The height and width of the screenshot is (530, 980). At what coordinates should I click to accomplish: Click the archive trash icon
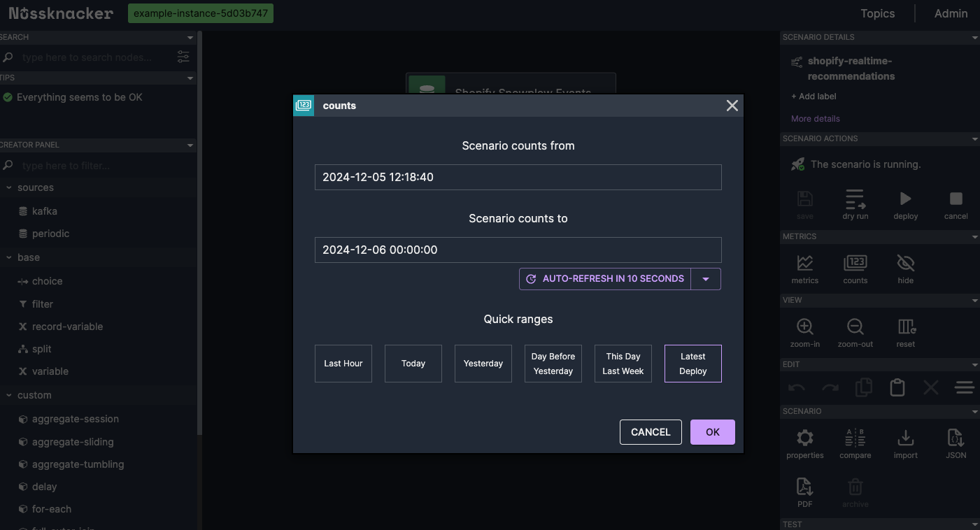pyautogui.click(x=855, y=487)
